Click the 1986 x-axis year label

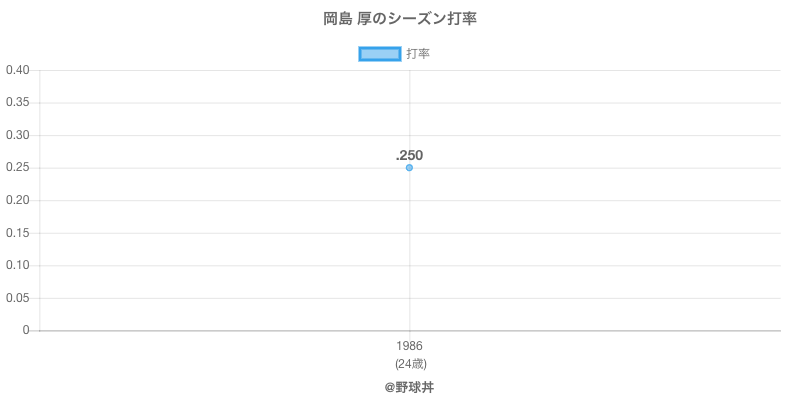coord(409,346)
